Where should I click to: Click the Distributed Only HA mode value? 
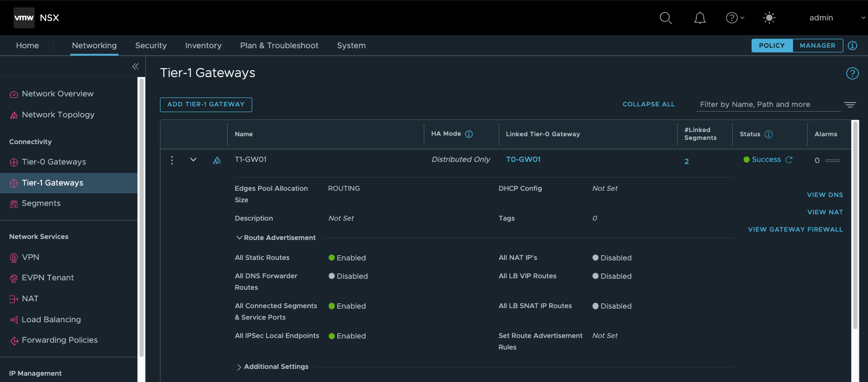(461, 159)
